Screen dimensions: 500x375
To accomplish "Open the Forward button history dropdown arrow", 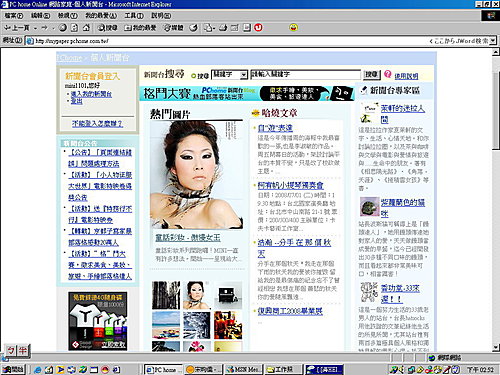I will pos(53,28).
